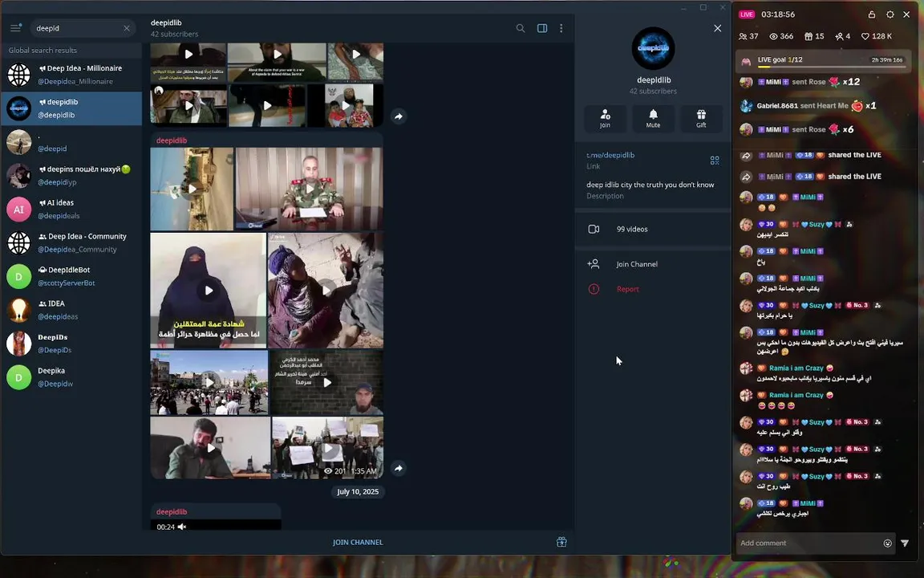Open the audio message at 00:24
The width and height of the screenshot is (924, 578).
216,524
